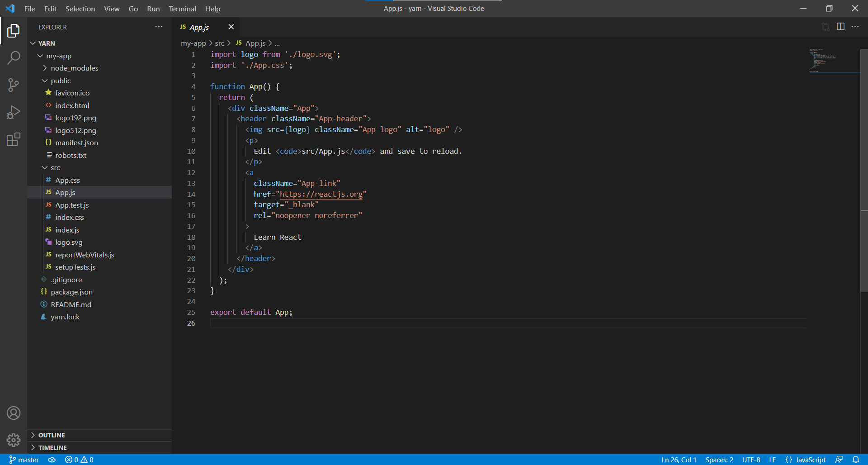Open the Extensions view
The height and width of the screenshot is (465, 868).
(14, 139)
